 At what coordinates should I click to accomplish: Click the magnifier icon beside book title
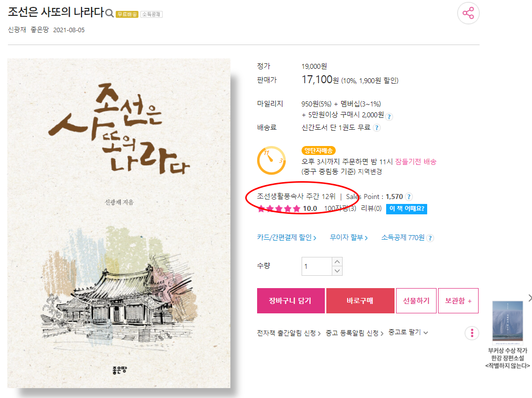click(109, 13)
